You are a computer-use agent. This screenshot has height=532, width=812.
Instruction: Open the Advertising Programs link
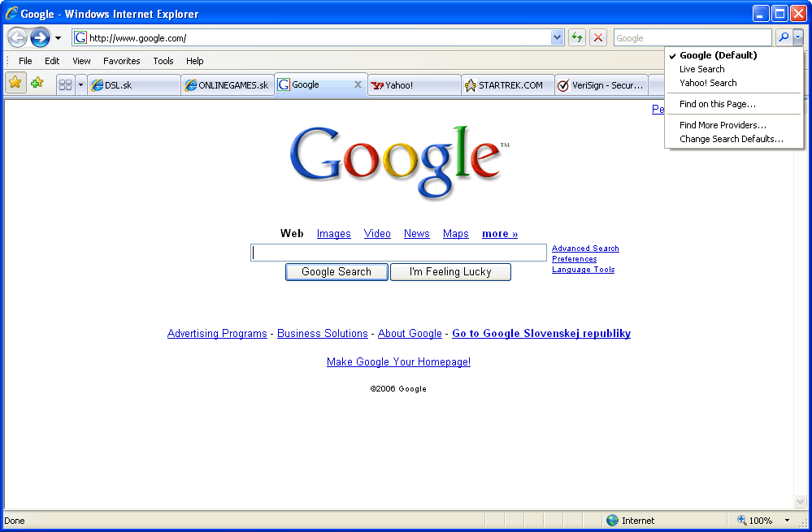point(217,334)
